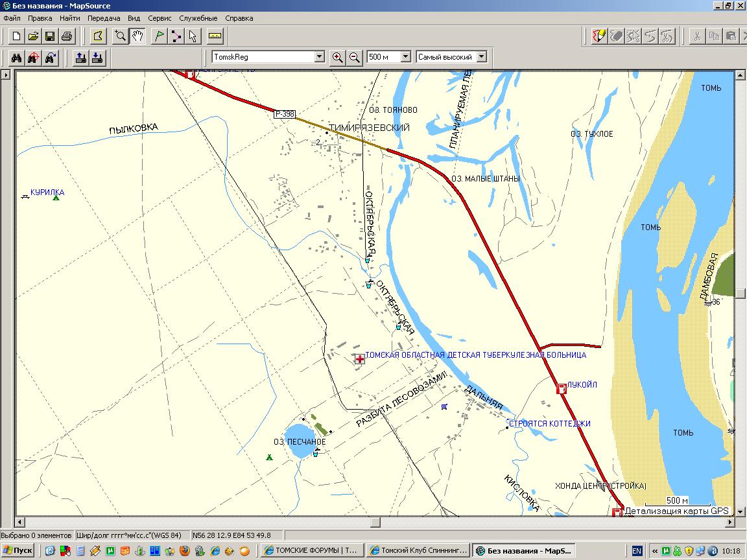Open the 500 м scale dropdown
The image size is (747, 560).
click(x=405, y=57)
